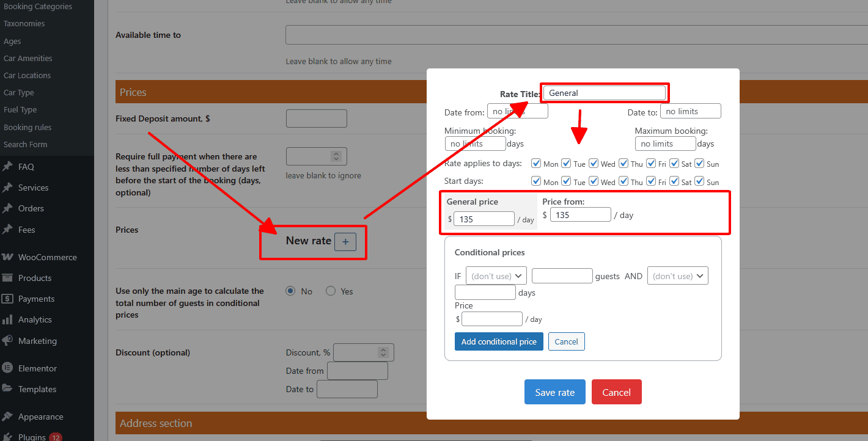
Task: Click the Products icon in sidebar
Action: [8, 278]
